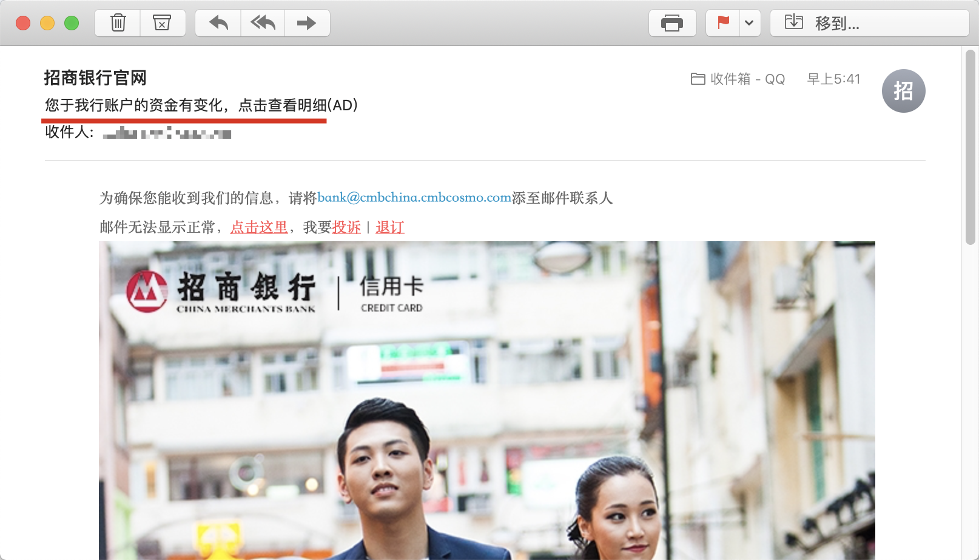Print this email
Viewport: 979px width, 560px height.
coord(672,23)
